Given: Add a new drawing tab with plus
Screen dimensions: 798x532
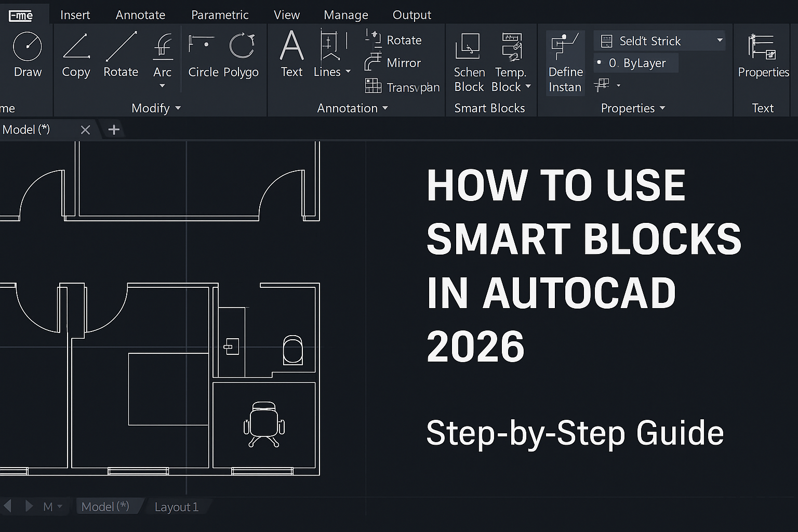Looking at the screenshot, I should click(114, 129).
